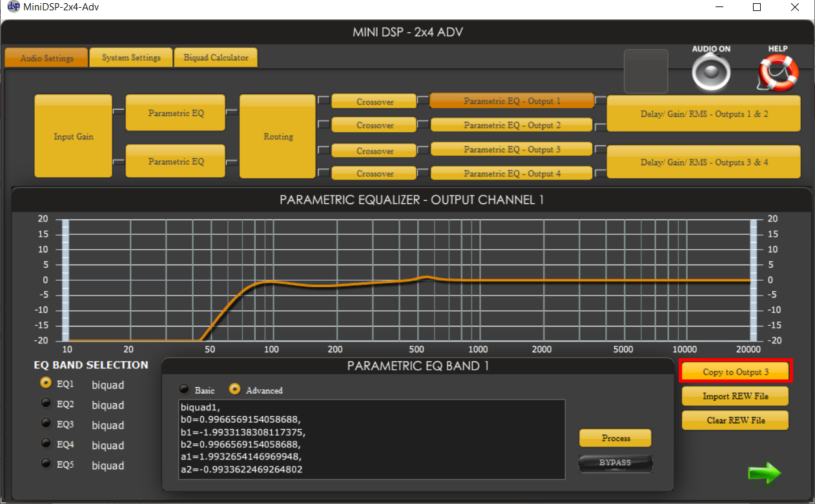
Task: Click Clear REW File button
Action: pyautogui.click(x=736, y=420)
